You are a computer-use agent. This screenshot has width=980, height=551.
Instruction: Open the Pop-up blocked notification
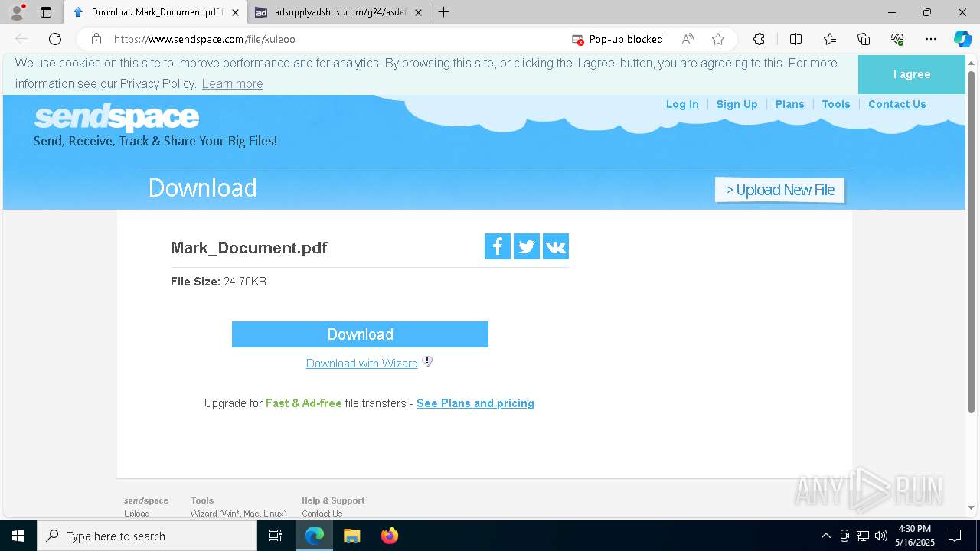pos(618,39)
